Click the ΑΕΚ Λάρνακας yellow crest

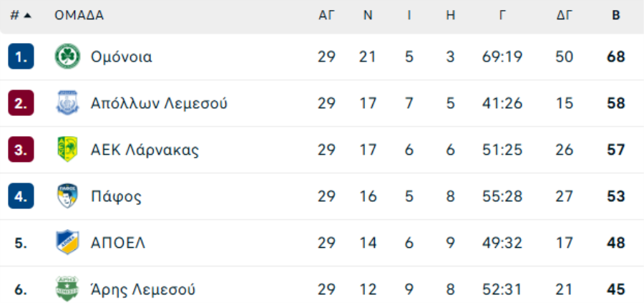[67, 150]
